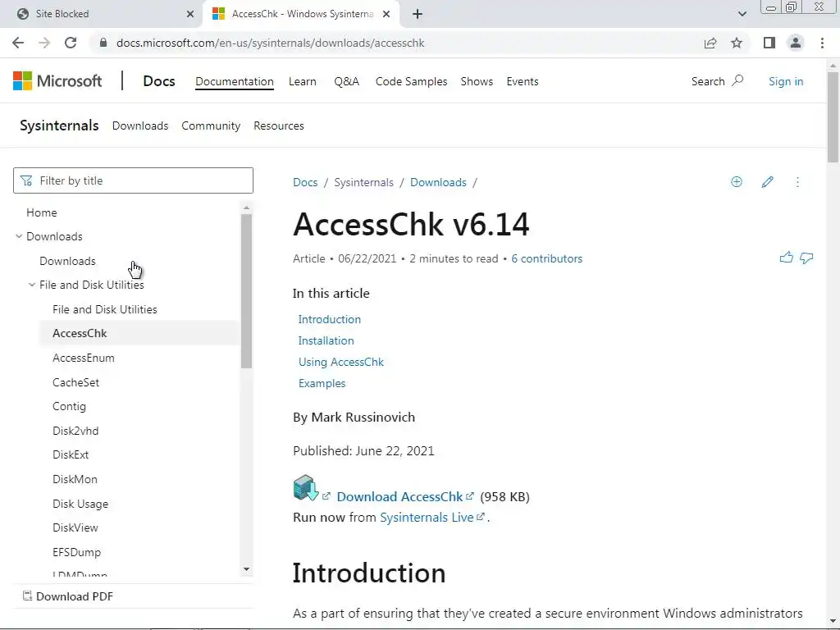Image resolution: width=840 pixels, height=630 pixels.
Task: Open the Sysinternals Live link
Action: (x=427, y=518)
